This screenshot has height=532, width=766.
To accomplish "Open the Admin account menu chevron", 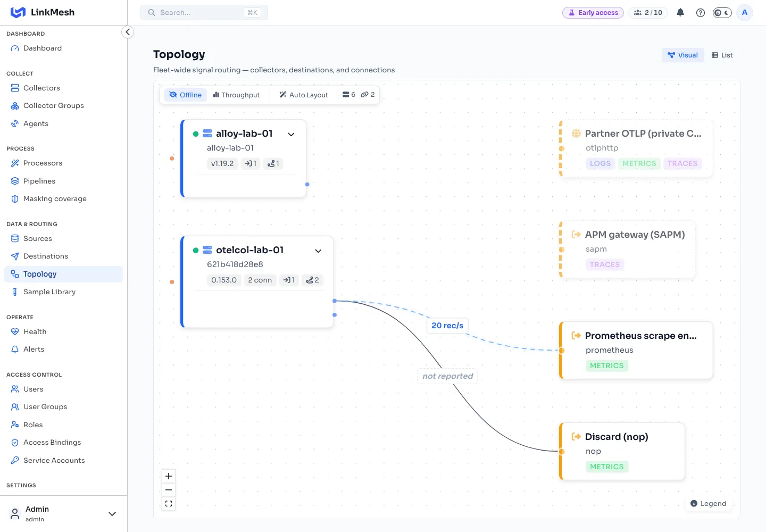I will 112,514.
